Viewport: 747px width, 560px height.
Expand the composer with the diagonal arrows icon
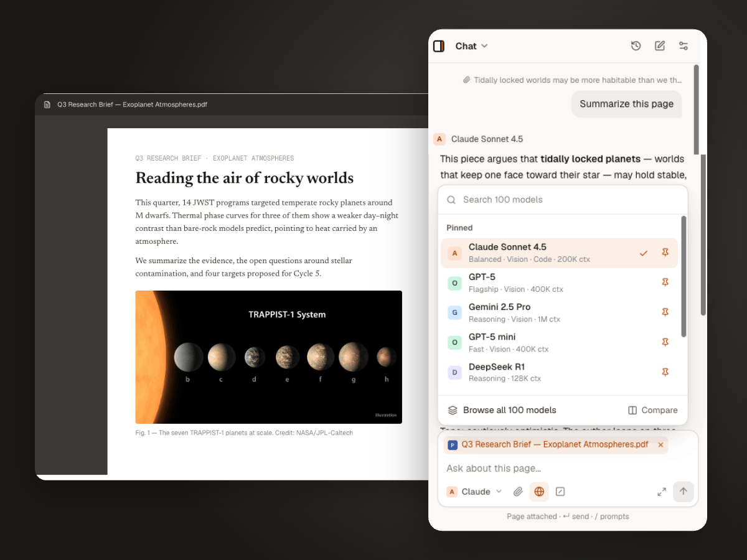(x=662, y=492)
